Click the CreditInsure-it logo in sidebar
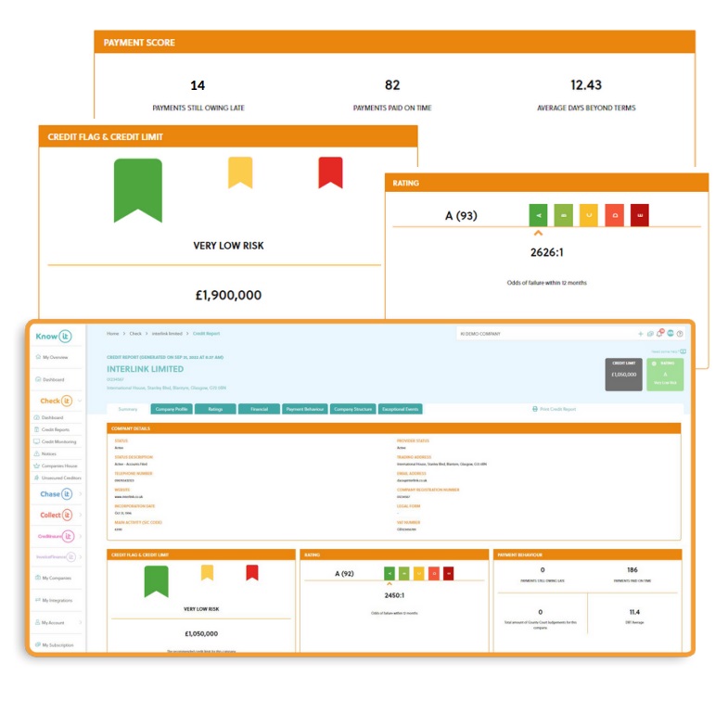The image size is (728, 701). tap(57, 536)
